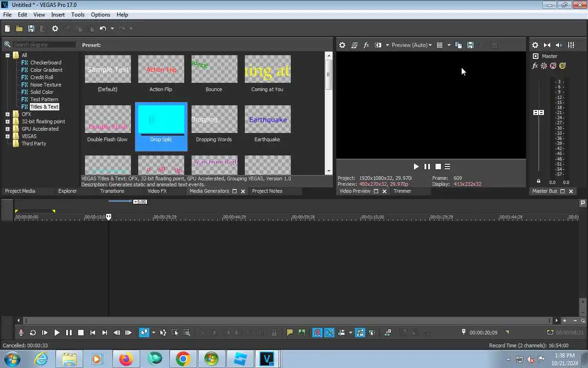The image size is (588, 368).
Task: Toggle automatic crossfades button
Action: pos(329,333)
